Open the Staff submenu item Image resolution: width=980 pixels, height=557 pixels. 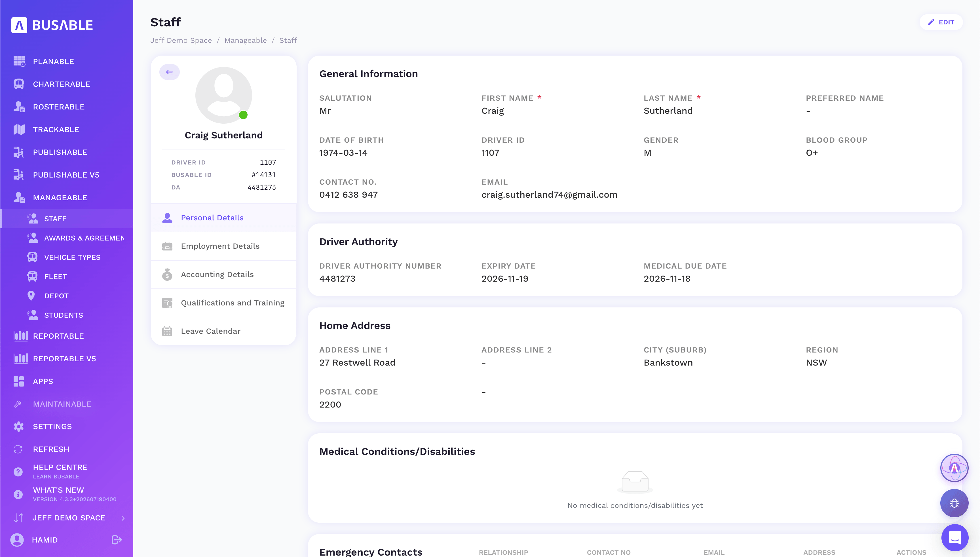pos(67,219)
